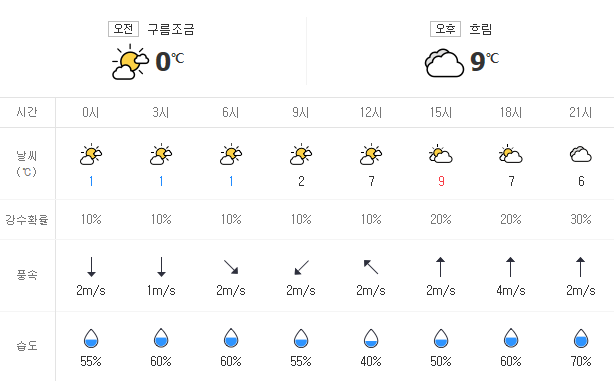The width and height of the screenshot is (614, 381).
Task: Select the 21시 cloudy icon
Action: click(581, 154)
